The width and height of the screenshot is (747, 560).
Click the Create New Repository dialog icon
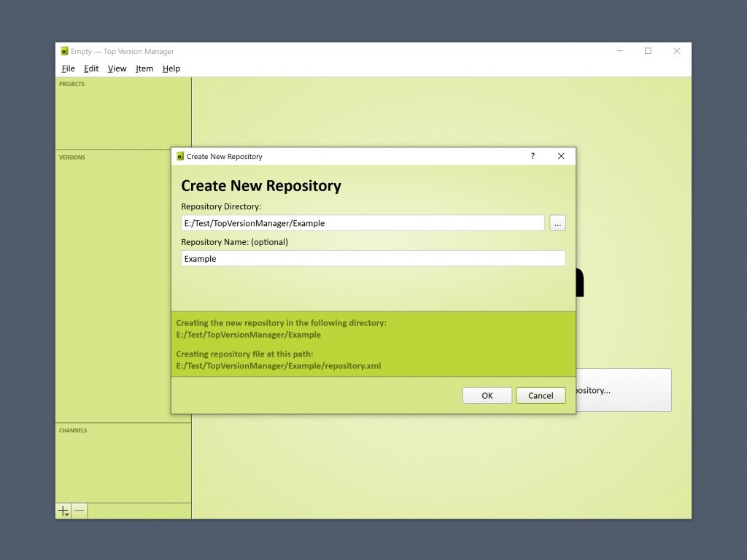[x=180, y=156]
